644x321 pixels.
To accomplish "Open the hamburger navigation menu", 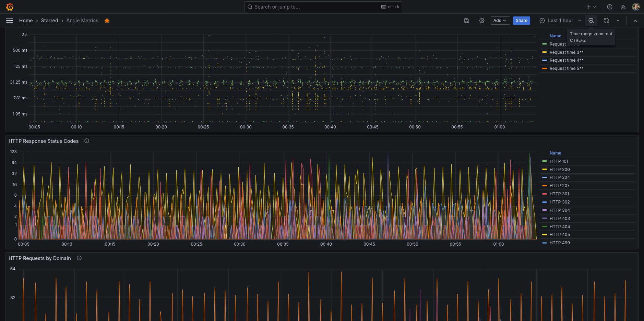I will click(10, 21).
